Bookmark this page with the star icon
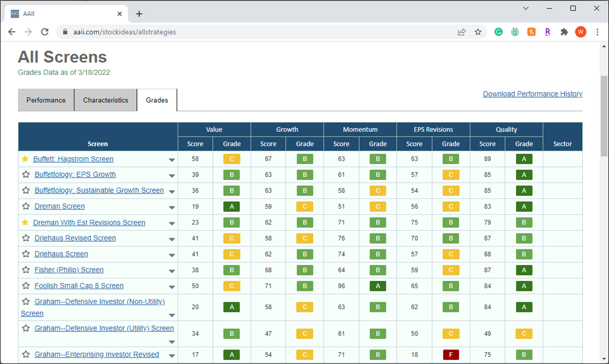 478,32
